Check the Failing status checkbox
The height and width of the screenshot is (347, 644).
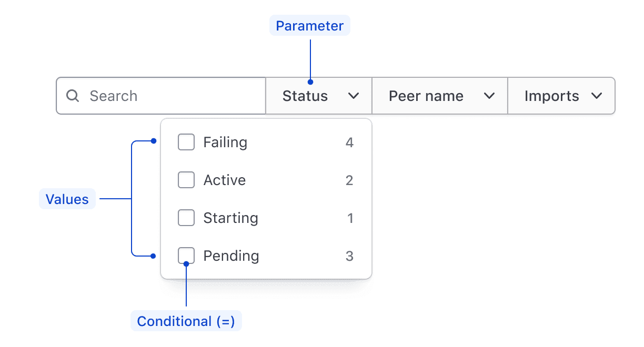186,142
